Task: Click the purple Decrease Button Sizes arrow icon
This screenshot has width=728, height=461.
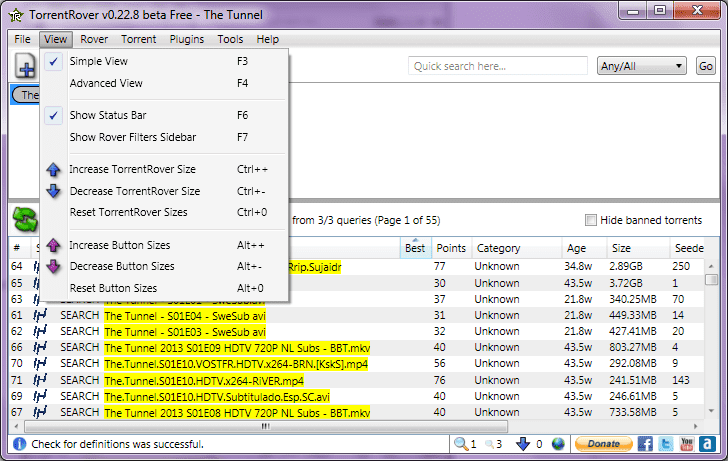Action: point(53,266)
